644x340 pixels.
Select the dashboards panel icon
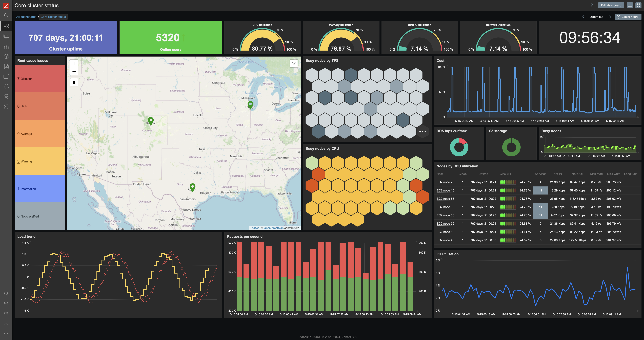click(x=6, y=26)
